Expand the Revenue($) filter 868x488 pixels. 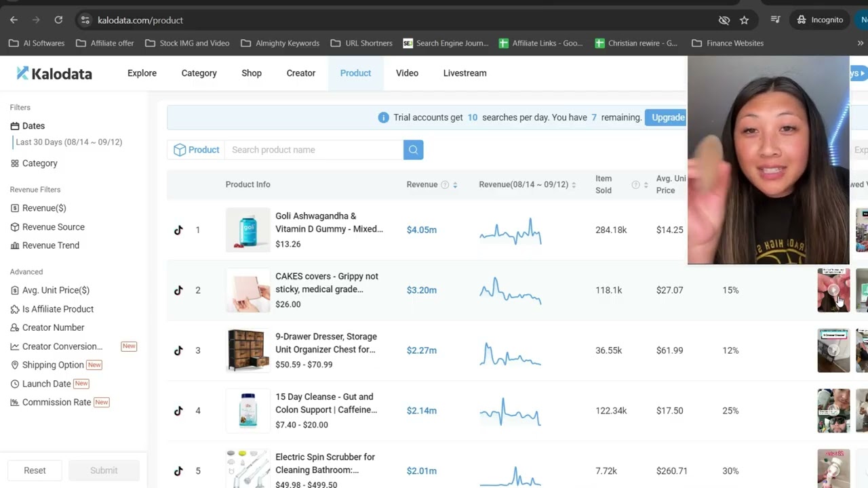39,208
